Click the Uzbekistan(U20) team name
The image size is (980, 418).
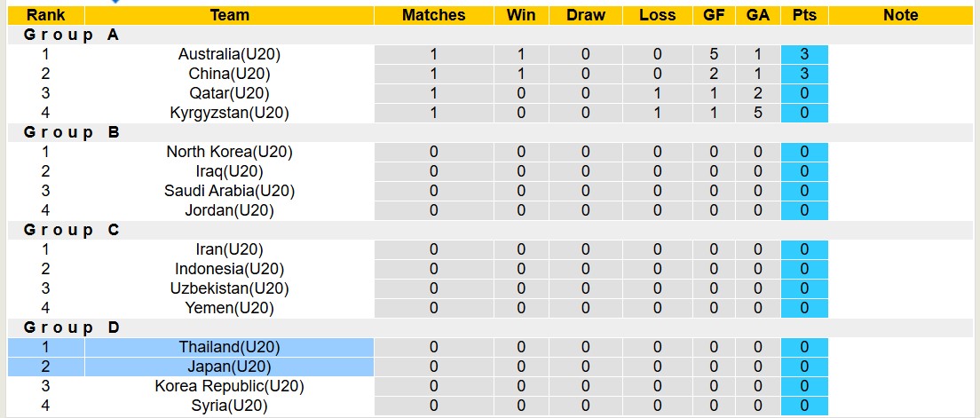229,288
